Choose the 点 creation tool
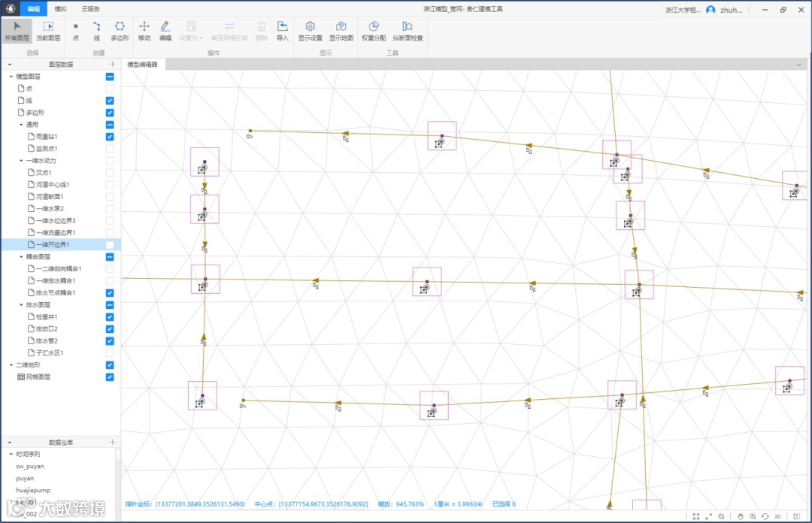Viewport: 812px width, 523px height. tap(76, 31)
